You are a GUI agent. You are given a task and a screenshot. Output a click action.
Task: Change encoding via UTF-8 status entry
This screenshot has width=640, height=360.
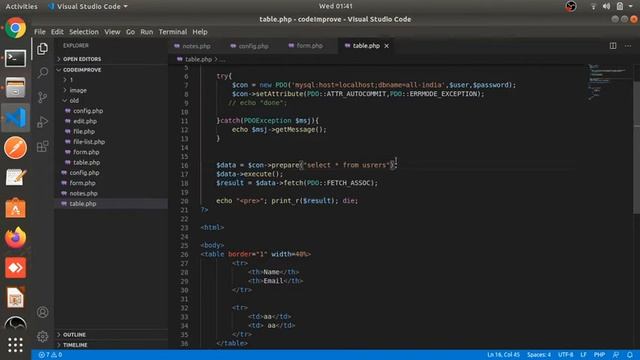566,355
